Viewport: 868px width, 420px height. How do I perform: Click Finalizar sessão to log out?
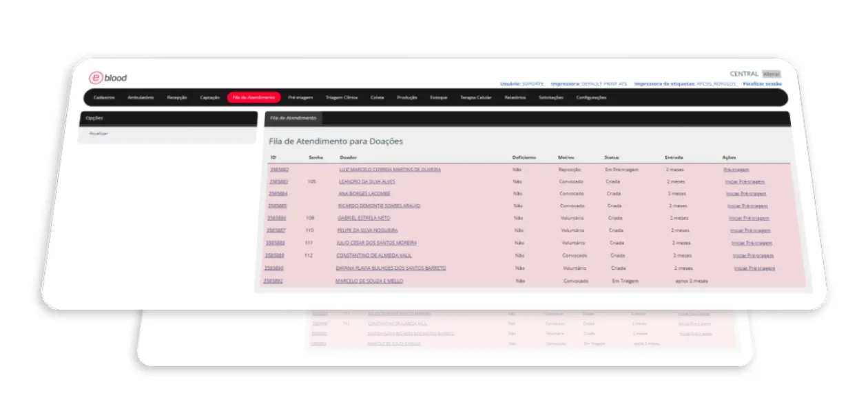(x=762, y=82)
